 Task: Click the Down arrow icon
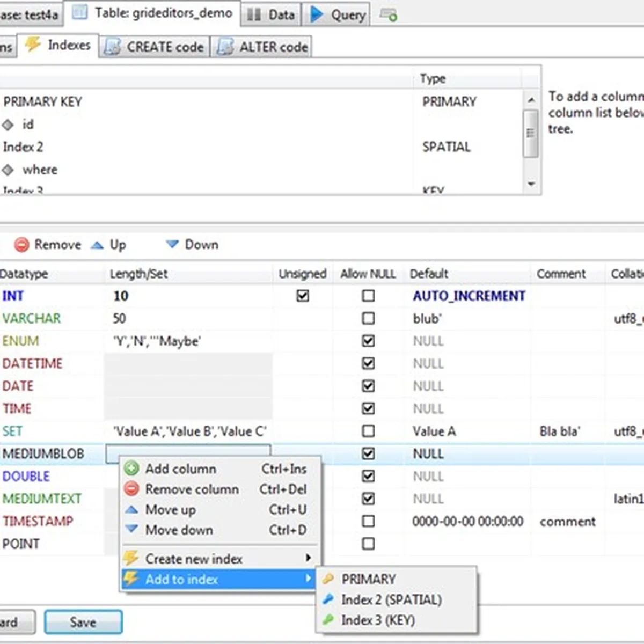(x=172, y=245)
